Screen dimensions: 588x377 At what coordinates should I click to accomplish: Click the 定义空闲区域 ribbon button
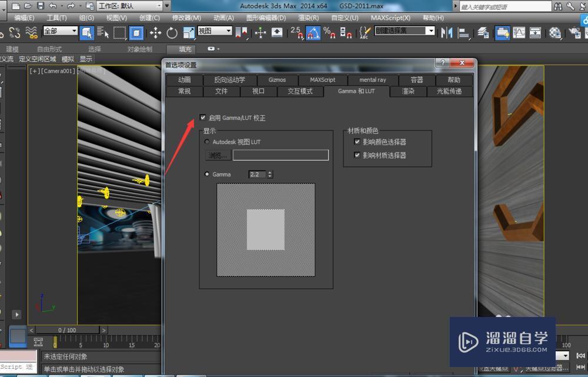38,59
